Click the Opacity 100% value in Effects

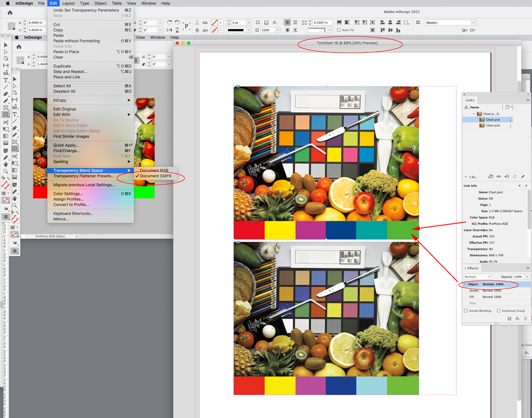518,276
